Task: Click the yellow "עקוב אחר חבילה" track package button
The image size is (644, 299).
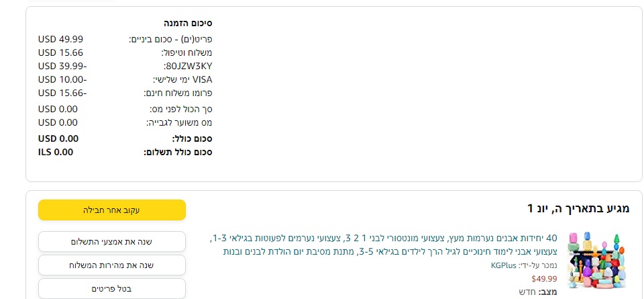Action: [112, 210]
